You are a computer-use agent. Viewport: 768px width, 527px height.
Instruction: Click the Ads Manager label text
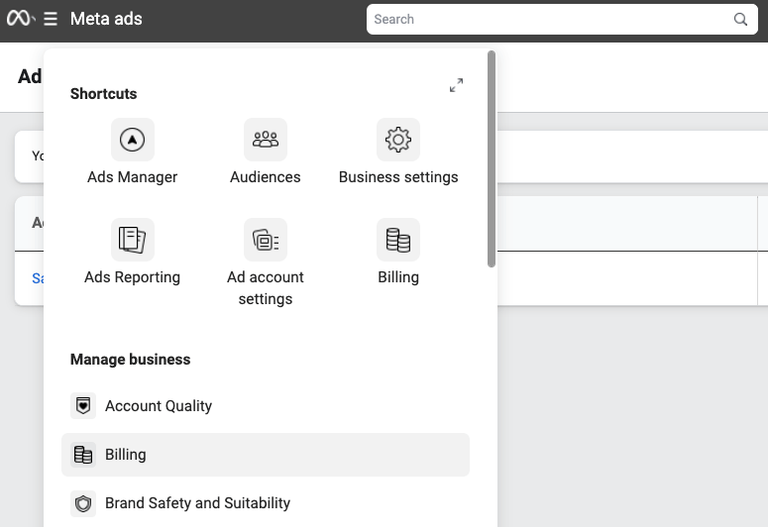pyautogui.click(x=132, y=177)
